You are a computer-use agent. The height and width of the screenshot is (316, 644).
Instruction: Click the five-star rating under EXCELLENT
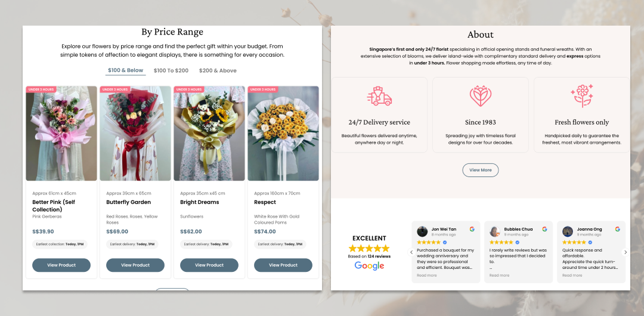pos(369,248)
